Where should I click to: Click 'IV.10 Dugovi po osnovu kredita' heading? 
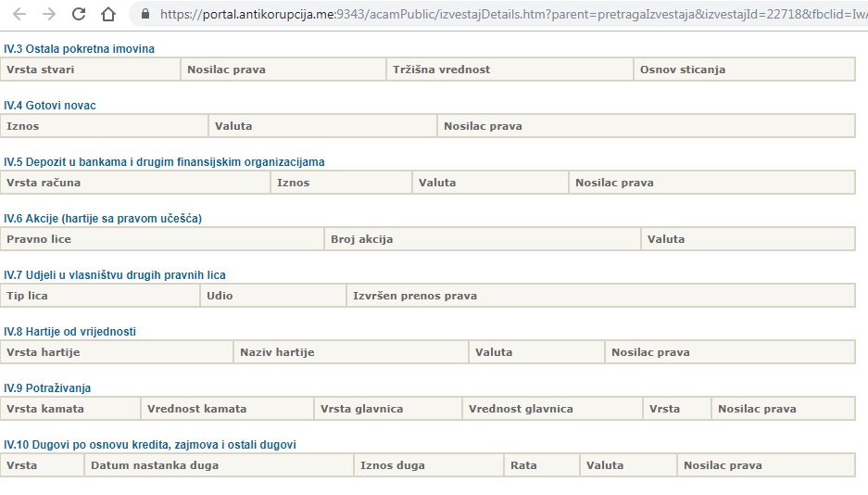(x=150, y=445)
